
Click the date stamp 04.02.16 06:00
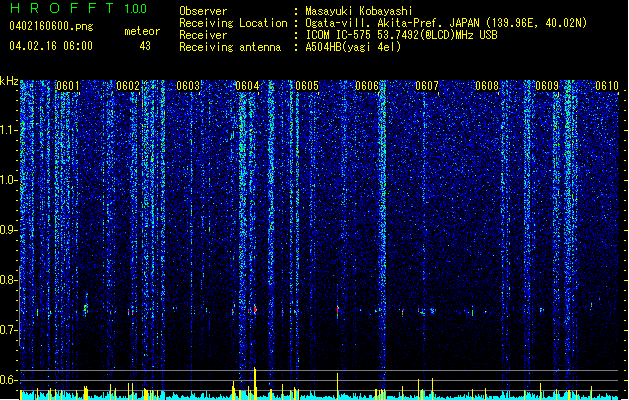51,46
